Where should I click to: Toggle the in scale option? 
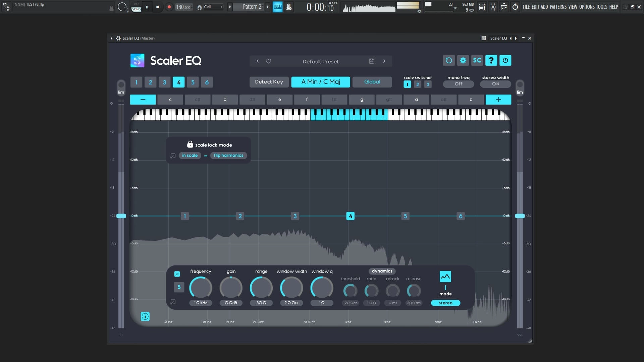pyautogui.click(x=190, y=156)
